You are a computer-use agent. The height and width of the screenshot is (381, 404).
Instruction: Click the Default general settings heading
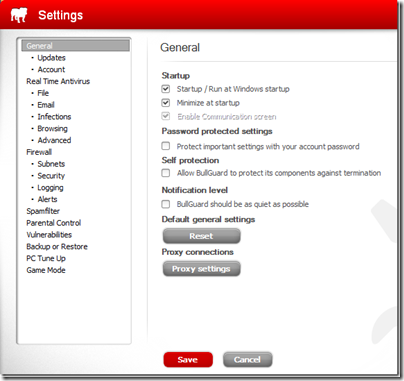pyautogui.click(x=208, y=219)
